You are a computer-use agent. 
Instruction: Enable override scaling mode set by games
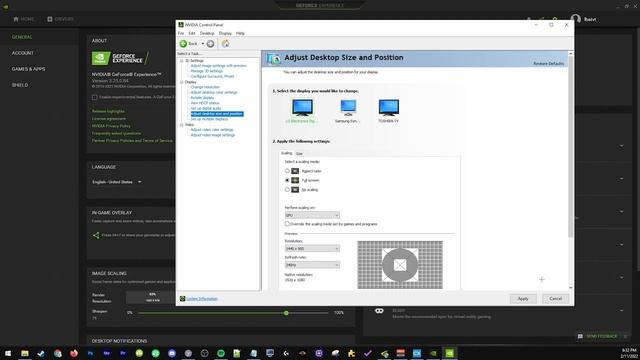[287, 224]
